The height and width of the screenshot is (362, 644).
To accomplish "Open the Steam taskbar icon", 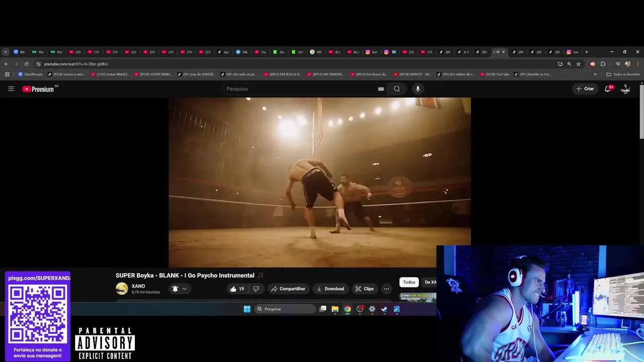I will pyautogui.click(x=384, y=309).
